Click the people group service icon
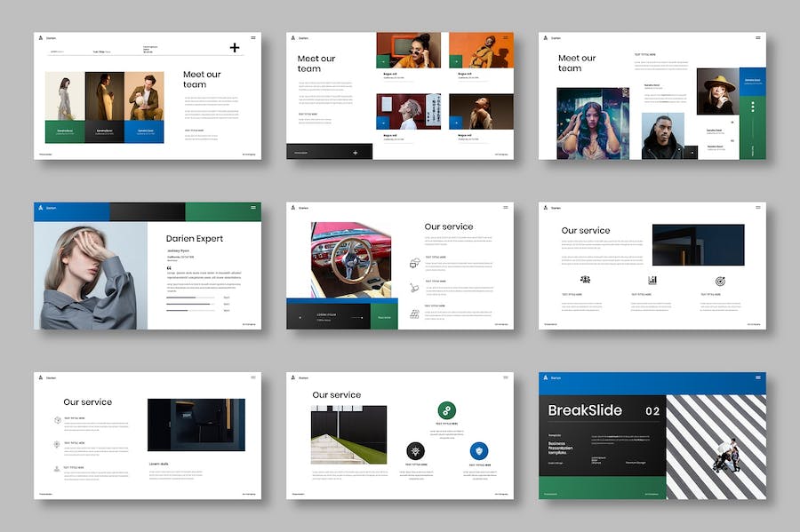 point(585,280)
